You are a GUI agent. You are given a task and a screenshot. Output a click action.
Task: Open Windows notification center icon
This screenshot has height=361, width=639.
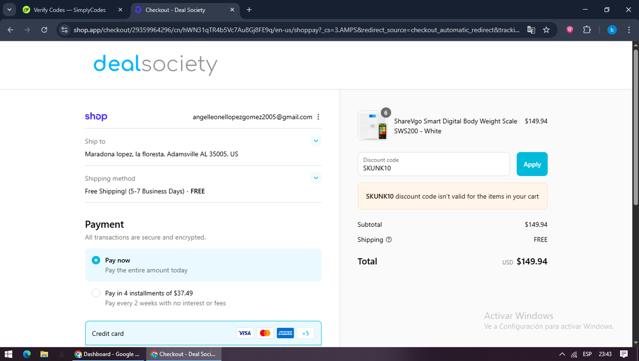[x=624, y=354]
